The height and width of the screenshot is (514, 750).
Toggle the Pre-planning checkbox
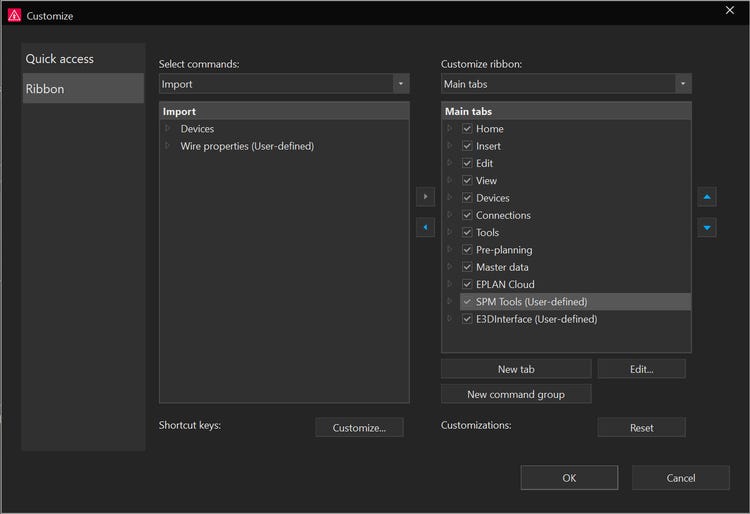click(466, 250)
